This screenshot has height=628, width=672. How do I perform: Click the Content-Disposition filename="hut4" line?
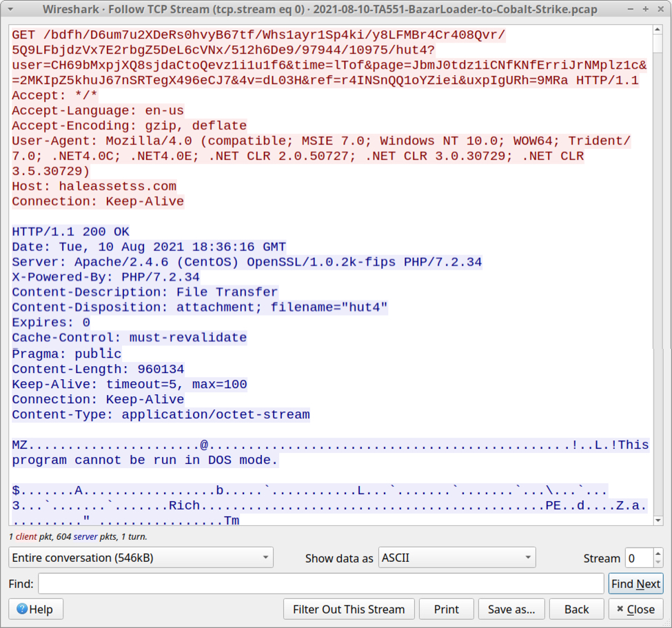click(200, 307)
